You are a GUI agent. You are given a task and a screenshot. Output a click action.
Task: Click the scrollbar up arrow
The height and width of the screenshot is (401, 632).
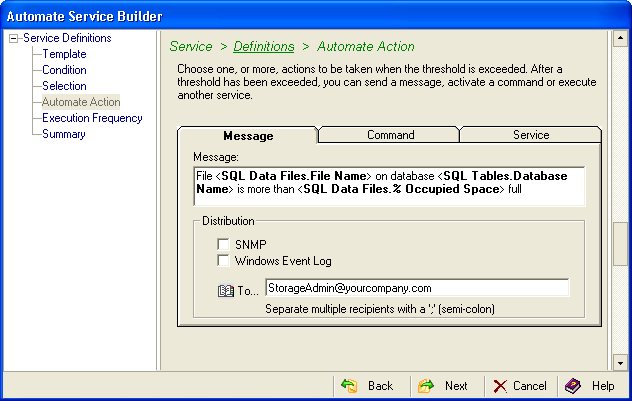[x=620, y=39]
